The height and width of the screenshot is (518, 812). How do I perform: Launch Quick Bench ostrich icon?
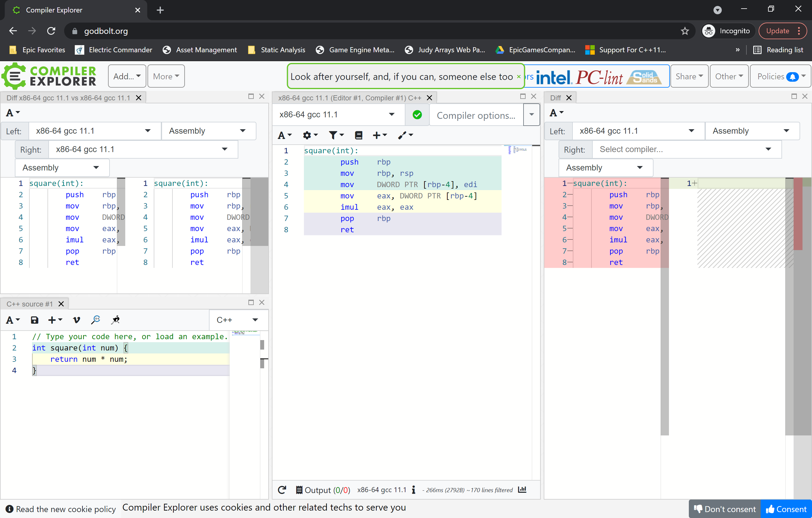[x=115, y=320]
